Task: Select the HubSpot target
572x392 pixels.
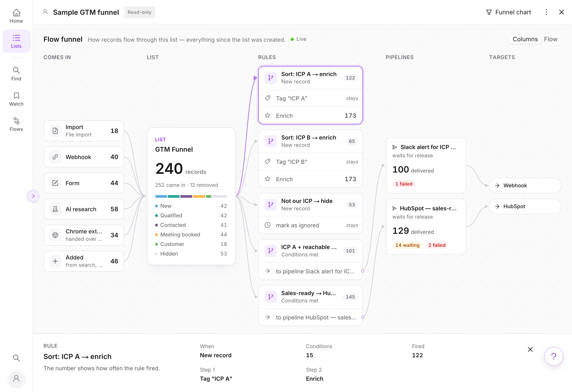Action: tap(525, 206)
